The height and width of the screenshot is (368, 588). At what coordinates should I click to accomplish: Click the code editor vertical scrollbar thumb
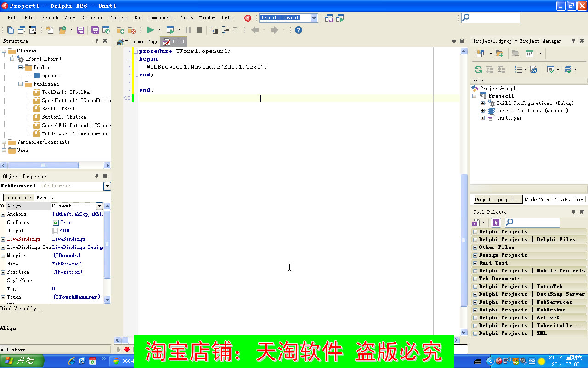464,241
